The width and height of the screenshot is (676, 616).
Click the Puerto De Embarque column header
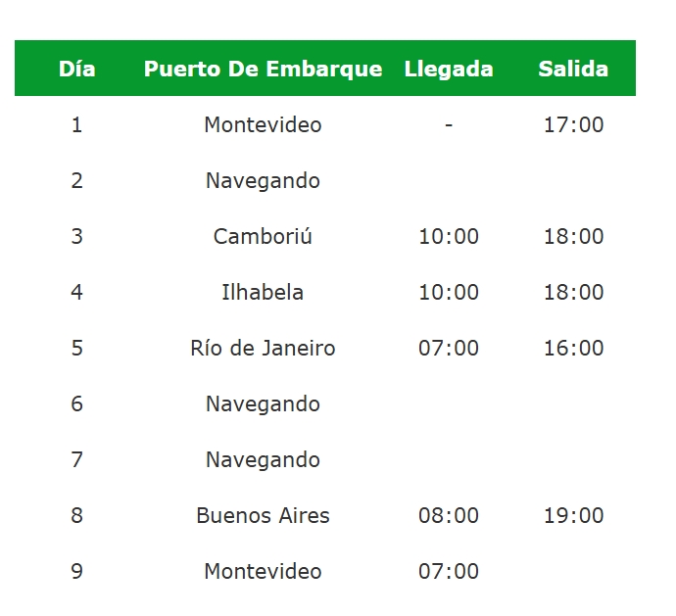[263, 69]
